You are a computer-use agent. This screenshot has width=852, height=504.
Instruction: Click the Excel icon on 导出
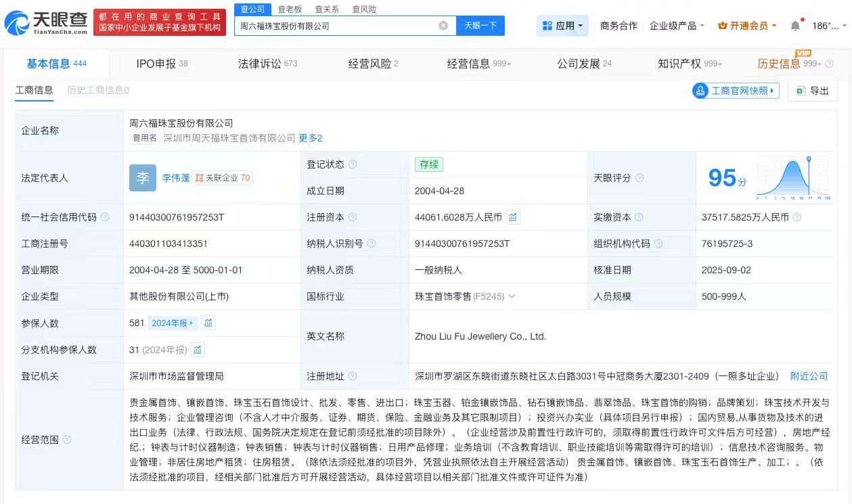[801, 91]
